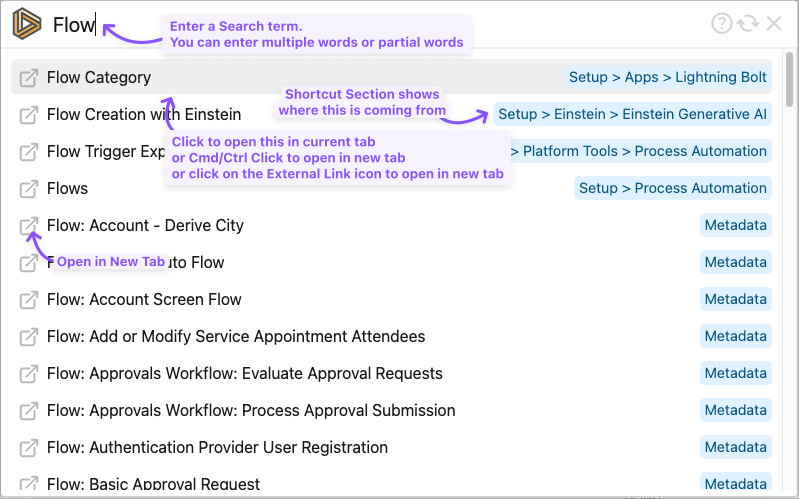Open Flows in new tab via icon
Viewport: 799px width, 499px height.
(29, 189)
